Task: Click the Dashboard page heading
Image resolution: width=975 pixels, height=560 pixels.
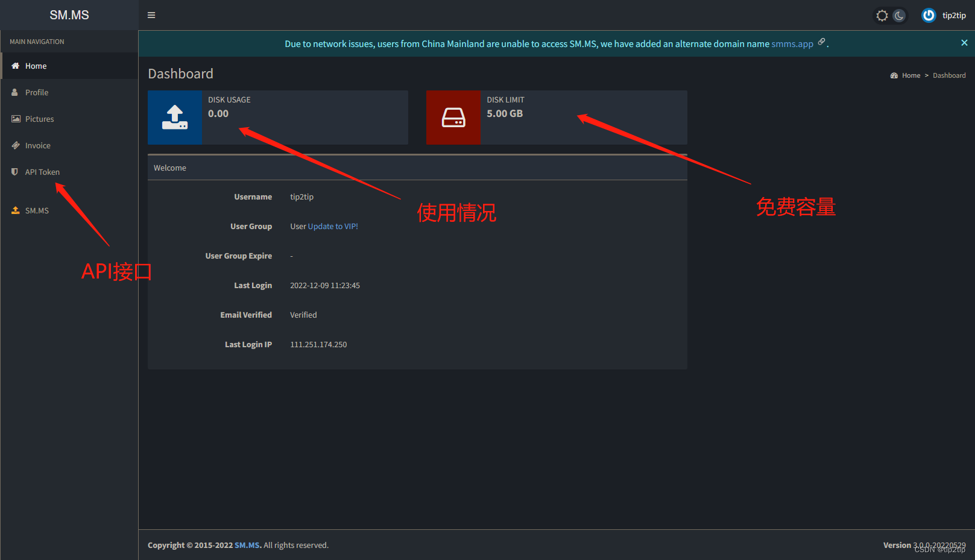Action: (180, 74)
